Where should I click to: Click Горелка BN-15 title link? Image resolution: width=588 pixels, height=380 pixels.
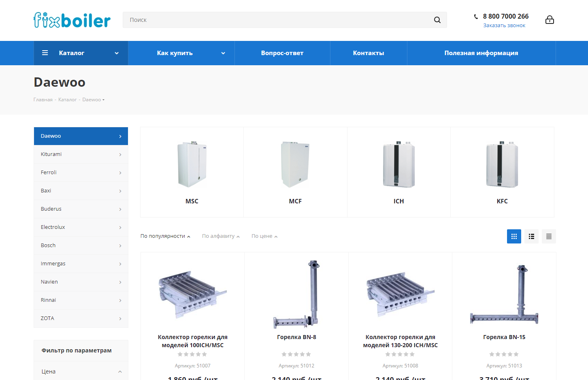504,337
